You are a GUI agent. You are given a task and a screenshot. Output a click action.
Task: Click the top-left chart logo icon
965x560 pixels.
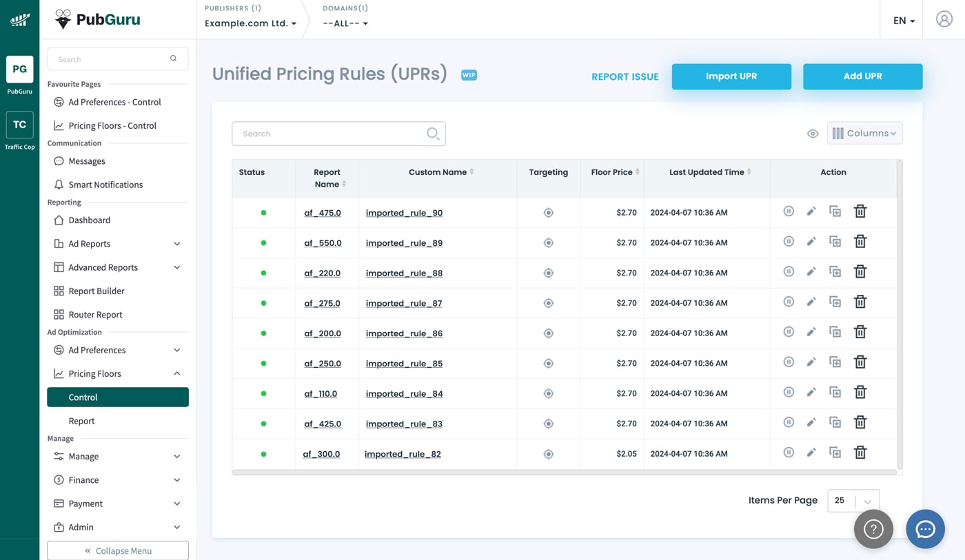click(x=19, y=20)
